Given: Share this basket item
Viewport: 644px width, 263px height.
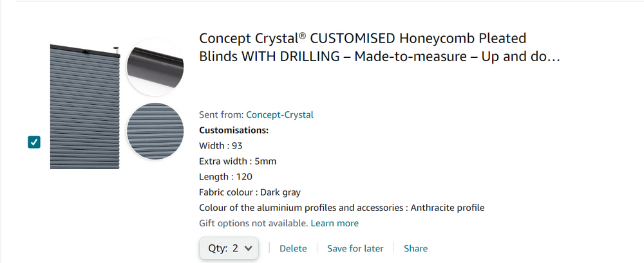Looking at the screenshot, I should pos(415,248).
